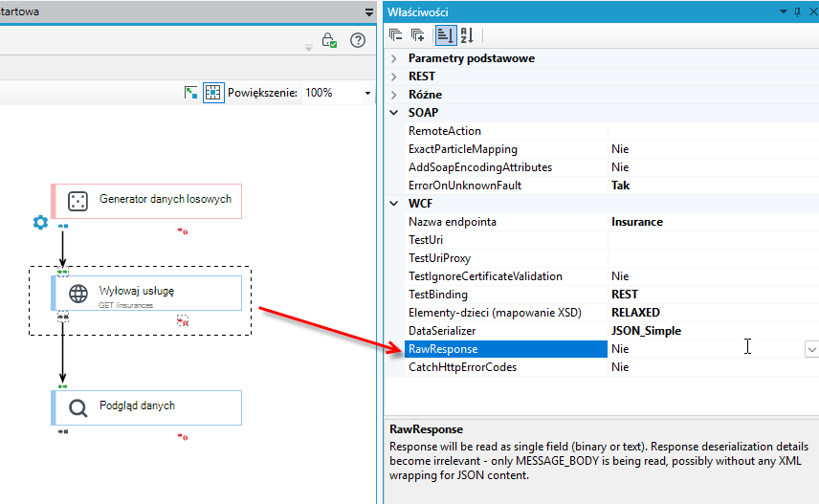Open the RawResponse value dropdown arrow

(x=811, y=349)
